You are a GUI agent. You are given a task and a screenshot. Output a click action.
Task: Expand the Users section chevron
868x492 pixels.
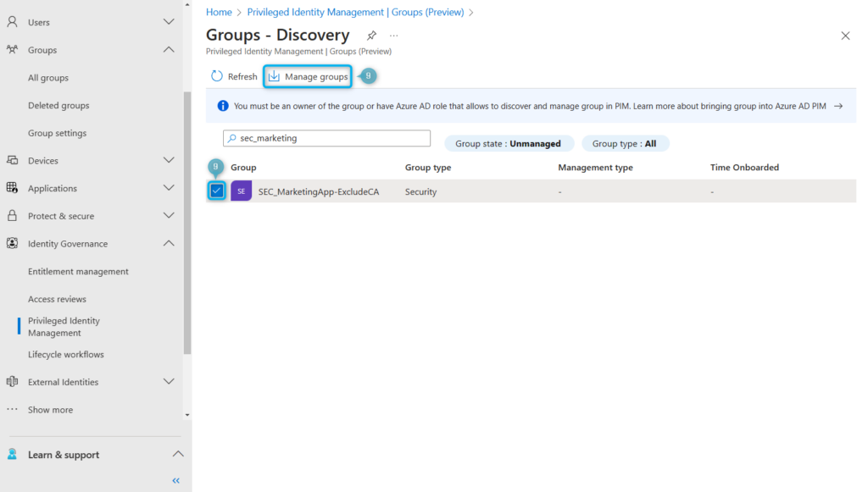pyautogui.click(x=169, y=22)
